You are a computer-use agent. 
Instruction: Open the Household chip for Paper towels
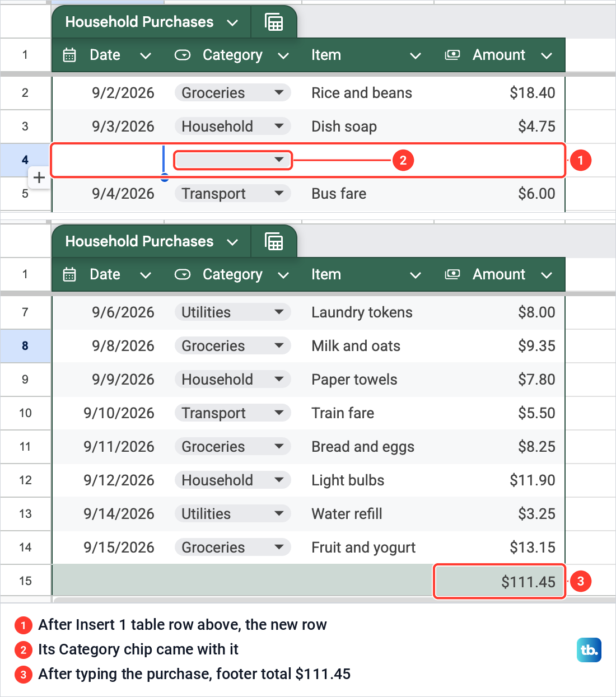click(232, 380)
